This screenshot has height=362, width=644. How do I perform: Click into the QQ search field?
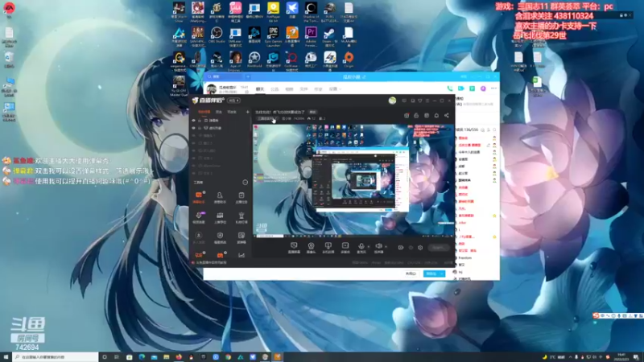click(225, 76)
